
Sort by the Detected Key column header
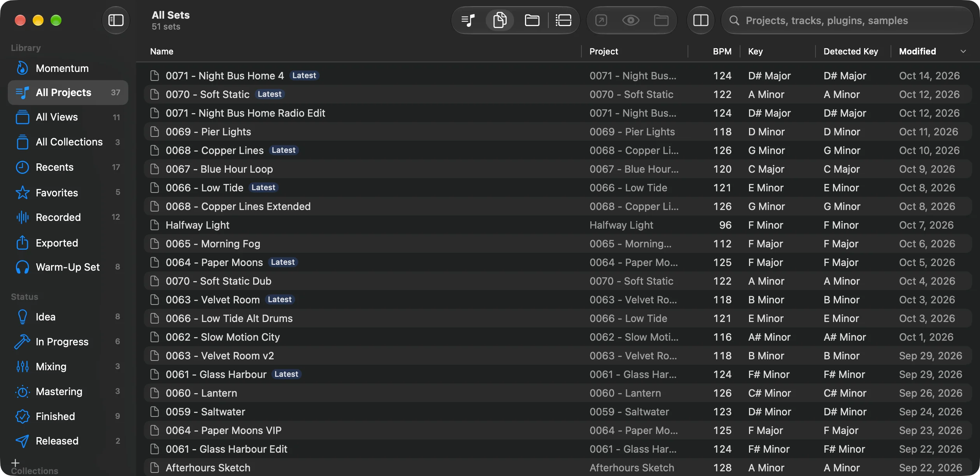(x=850, y=51)
